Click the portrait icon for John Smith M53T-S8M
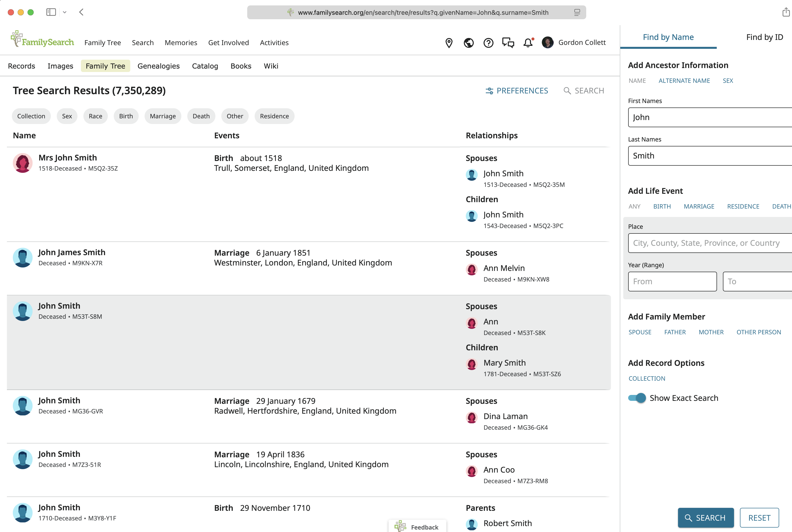Image resolution: width=792 pixels, height=532 pixels. pyautogui.click(x=22, y=311)
